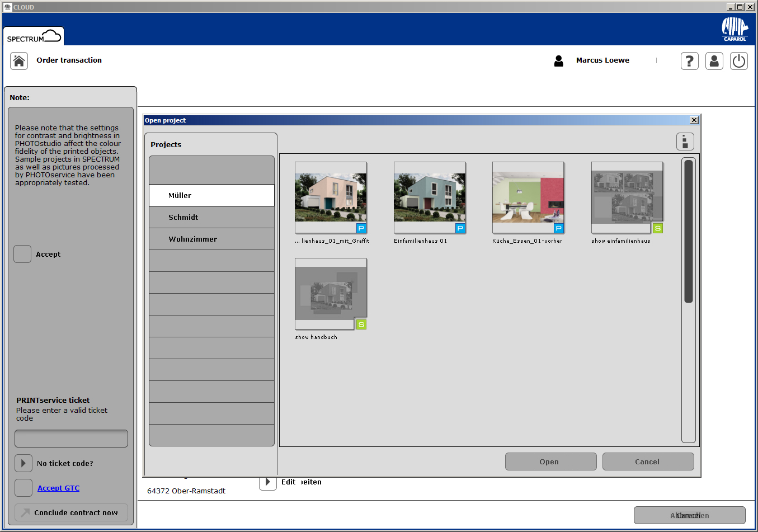Select the Müller project folder
This screenshot has height=532, width=758.
click(x=211, y=195)
